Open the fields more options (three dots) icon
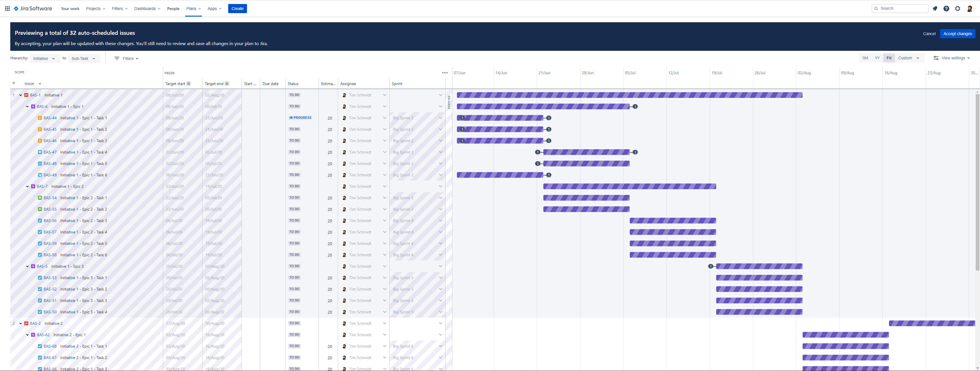 coord(445,73)
